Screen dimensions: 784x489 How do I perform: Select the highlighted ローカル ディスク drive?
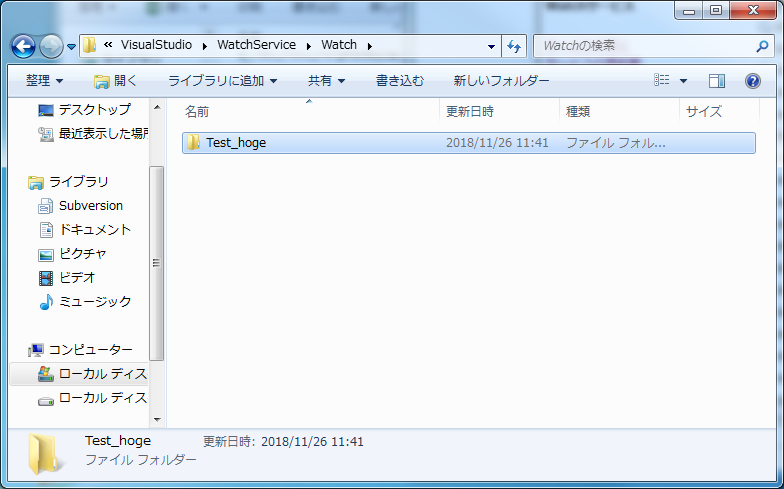click(79, 374)
